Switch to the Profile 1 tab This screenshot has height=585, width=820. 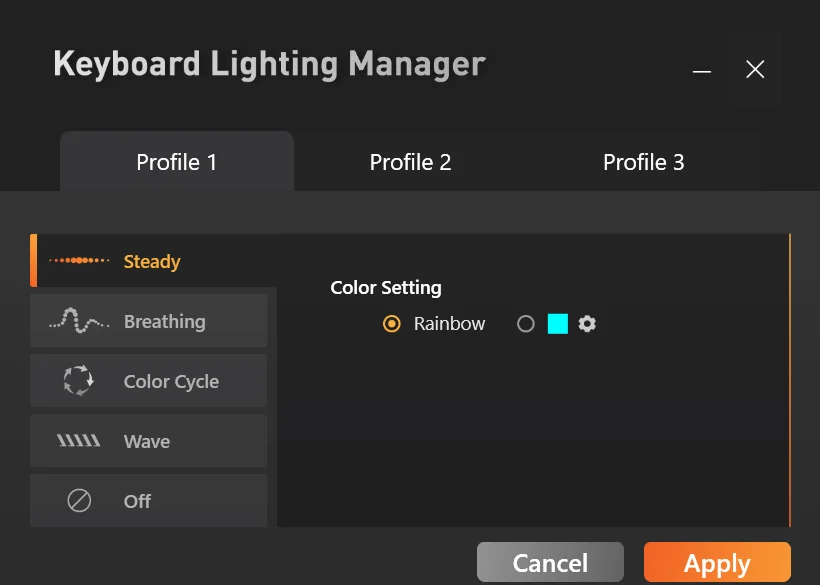(177, 162)
